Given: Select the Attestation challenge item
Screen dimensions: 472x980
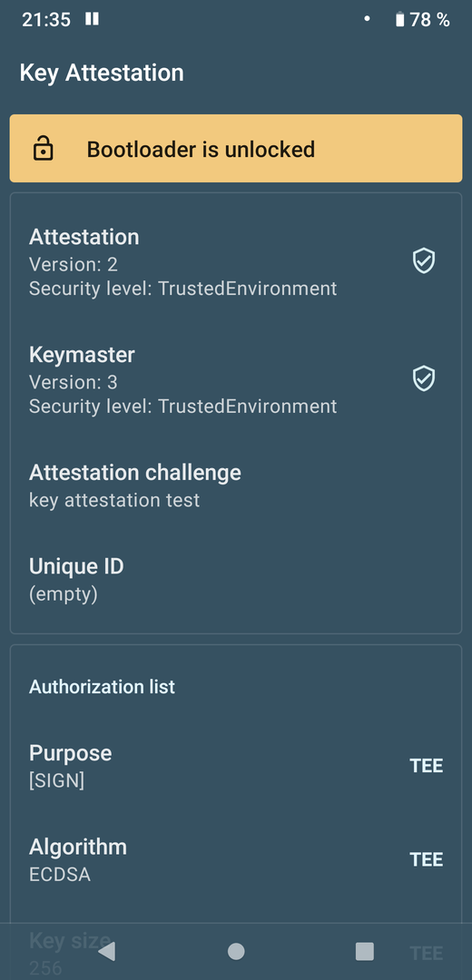Looking at the screenshot, I should coord(236,485).
